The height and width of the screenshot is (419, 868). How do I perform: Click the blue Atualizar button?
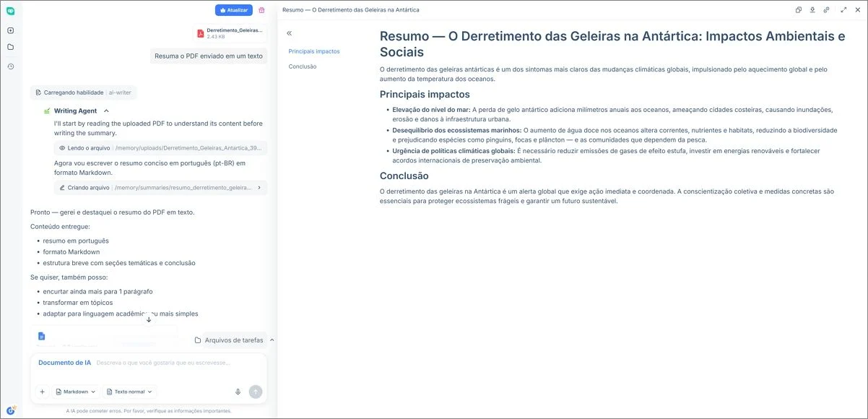click(233, 9)
